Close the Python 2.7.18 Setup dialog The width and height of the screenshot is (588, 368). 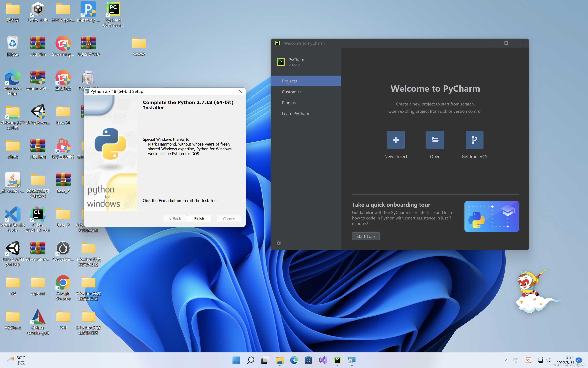(x=240, y=91)
